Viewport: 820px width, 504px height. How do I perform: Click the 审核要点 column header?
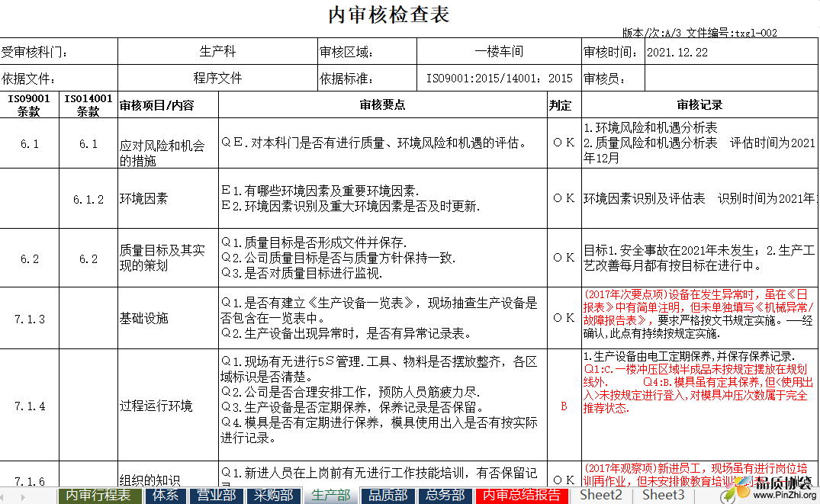click(383, 104)
